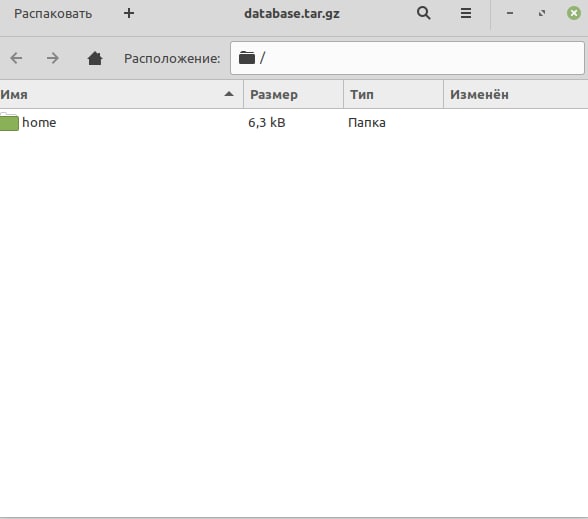The image size is (588, 519).
Task: Sort by the Изменён column header
Action: click(516, 94)
